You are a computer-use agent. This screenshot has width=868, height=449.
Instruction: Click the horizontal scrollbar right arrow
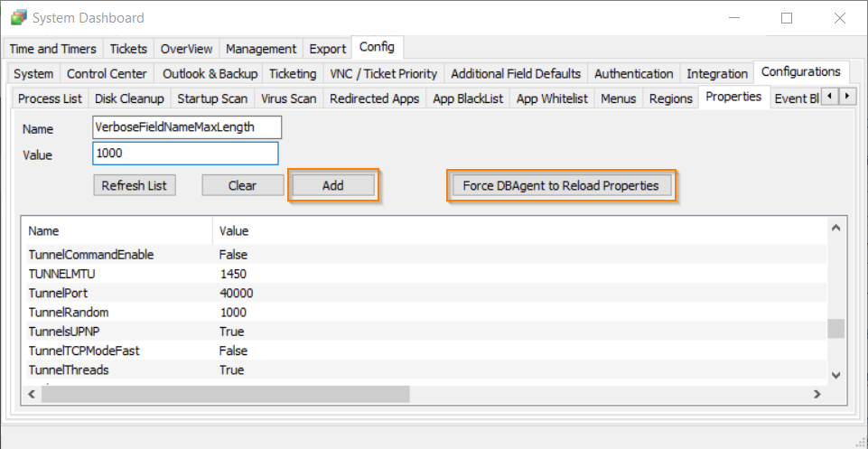coord(817,394)
